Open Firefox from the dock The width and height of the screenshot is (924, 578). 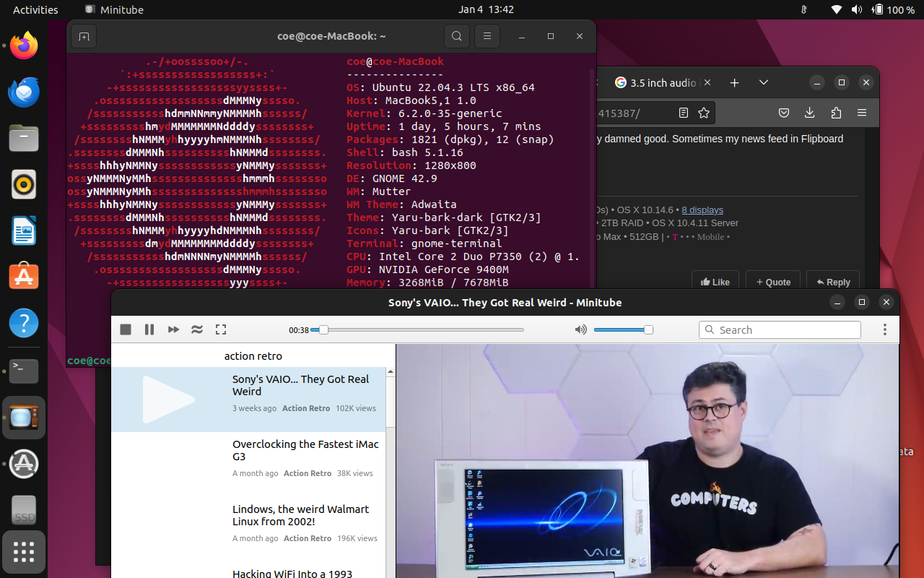coord(24,46)
